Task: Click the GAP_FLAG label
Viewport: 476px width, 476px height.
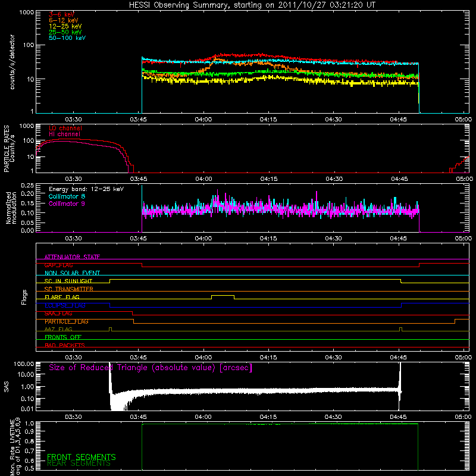Action: 58,265
